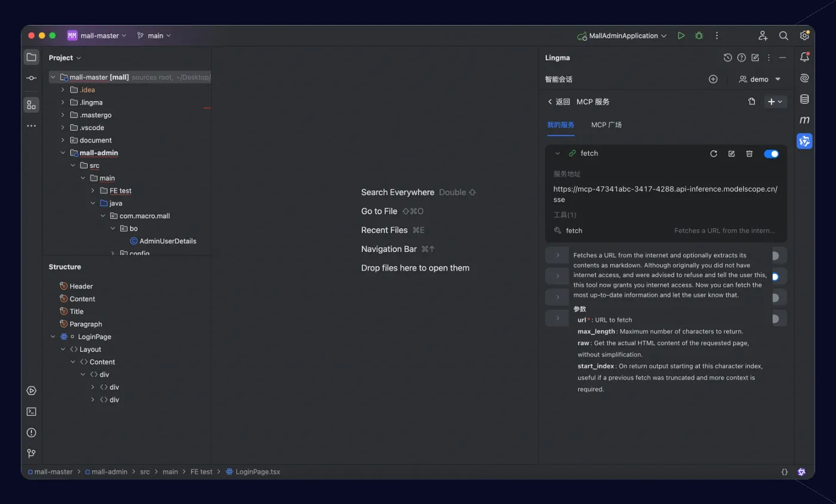Edit the fetch MCP service configuration
The width and height of the screenshot is (836, 504).
point(732,153)
